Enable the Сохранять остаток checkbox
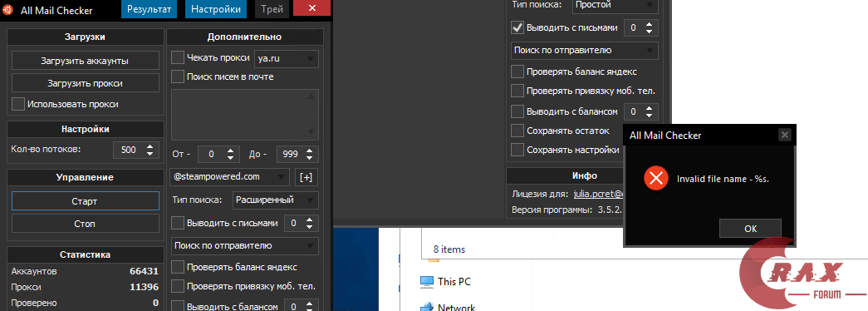This screenshot has height=311, width=868. [x=517, y=131]
